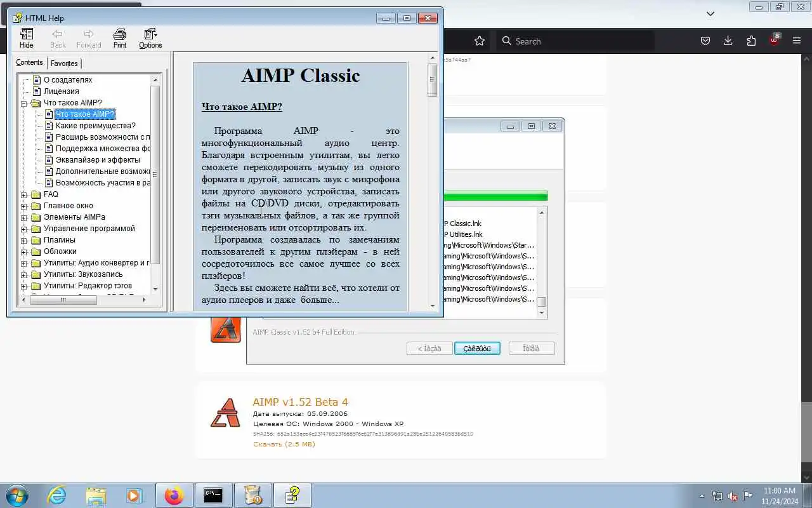Image resolution: width=812 pixels, height=508 pixels.
Task: Open the Firefox list-all-tabs chevron
Action: [x=710, y=13]
